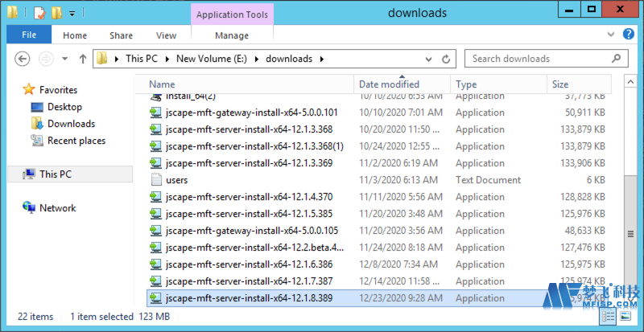
Task: Click the downloads breadcrumb segment
Action: pos(289,59)
